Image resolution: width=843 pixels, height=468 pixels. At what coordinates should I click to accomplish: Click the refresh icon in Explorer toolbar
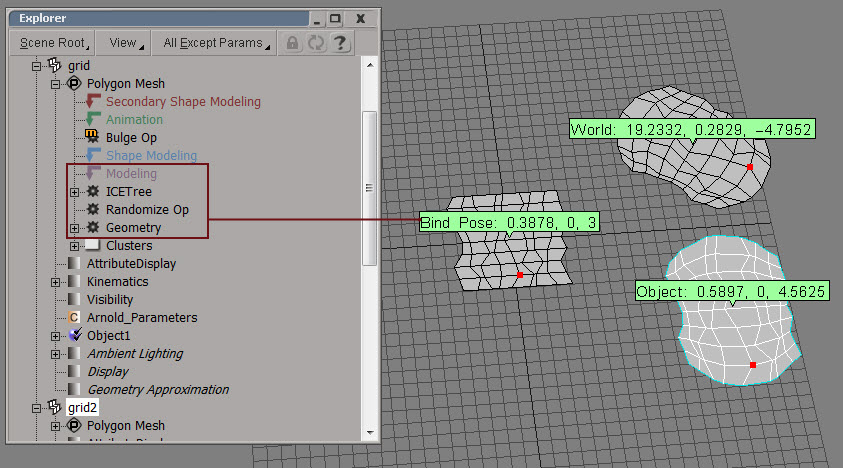click(317, 43)
